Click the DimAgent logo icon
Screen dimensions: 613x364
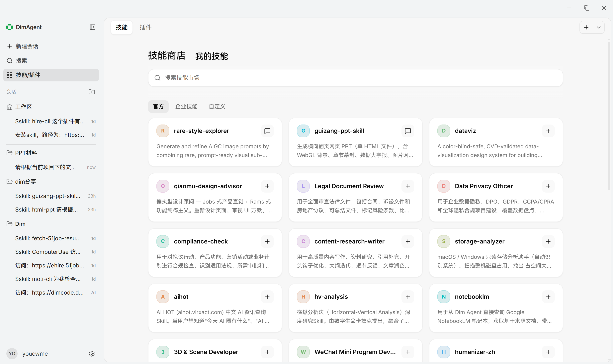[x=10, y=27]
